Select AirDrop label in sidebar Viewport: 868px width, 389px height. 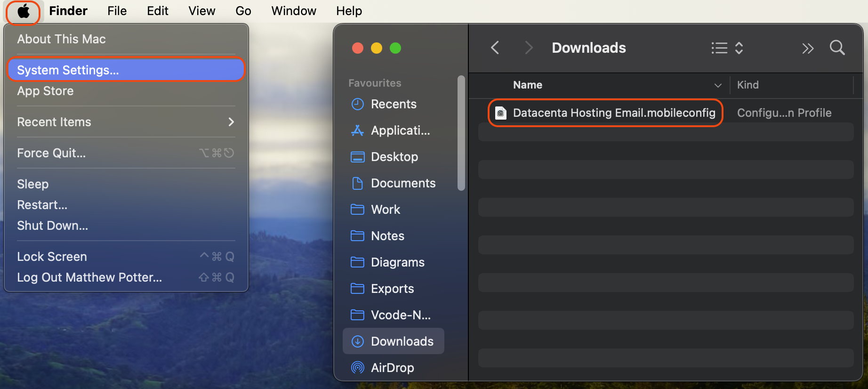click(393, 368)
